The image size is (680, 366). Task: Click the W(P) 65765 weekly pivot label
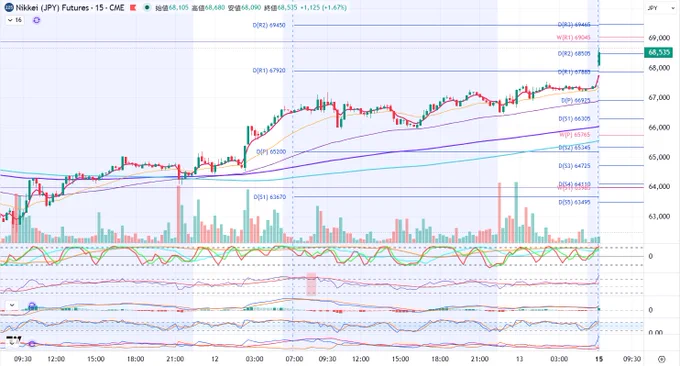tap(574, 135)
